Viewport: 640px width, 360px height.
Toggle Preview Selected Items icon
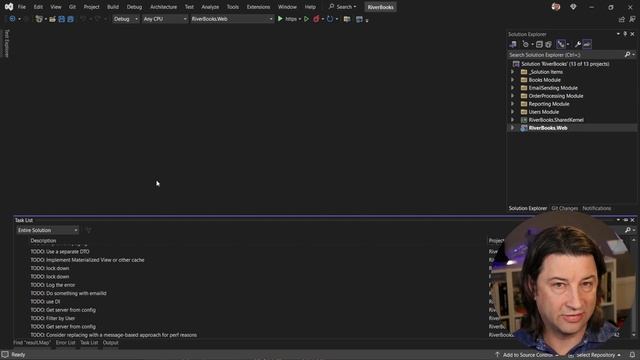point(587,44)
